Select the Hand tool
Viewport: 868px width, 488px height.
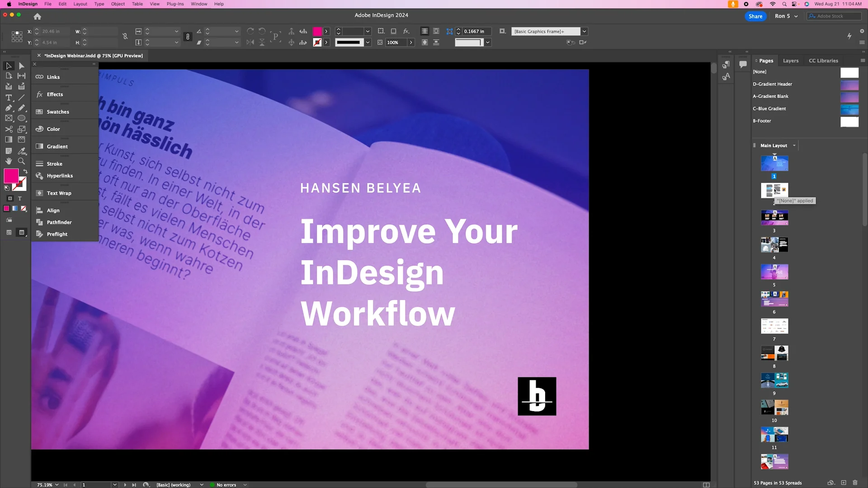pyautogui.click(x=9, y=161)
